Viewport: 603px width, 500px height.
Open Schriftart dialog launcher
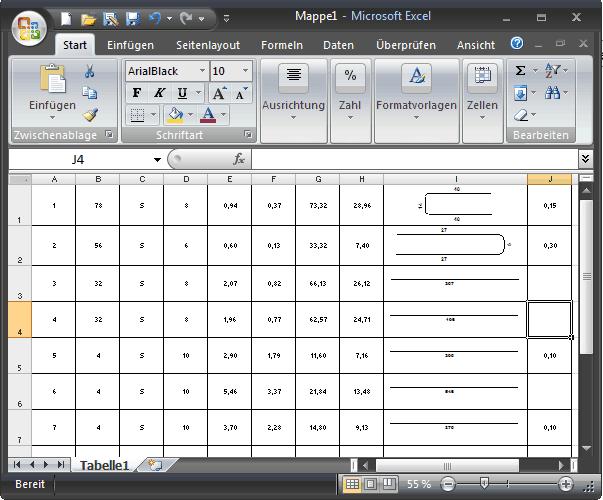point(248,134)
